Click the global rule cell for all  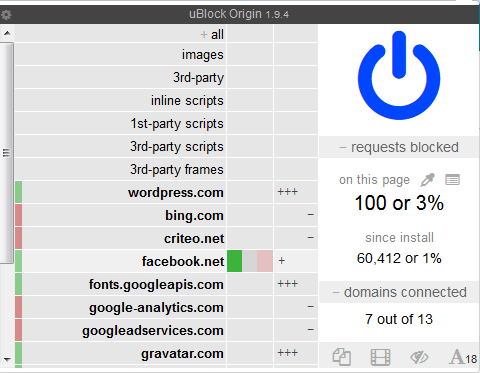[250, 34]
